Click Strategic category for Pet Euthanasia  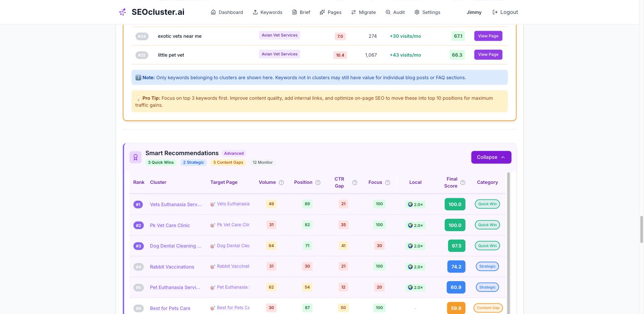(x=488, y=287)
